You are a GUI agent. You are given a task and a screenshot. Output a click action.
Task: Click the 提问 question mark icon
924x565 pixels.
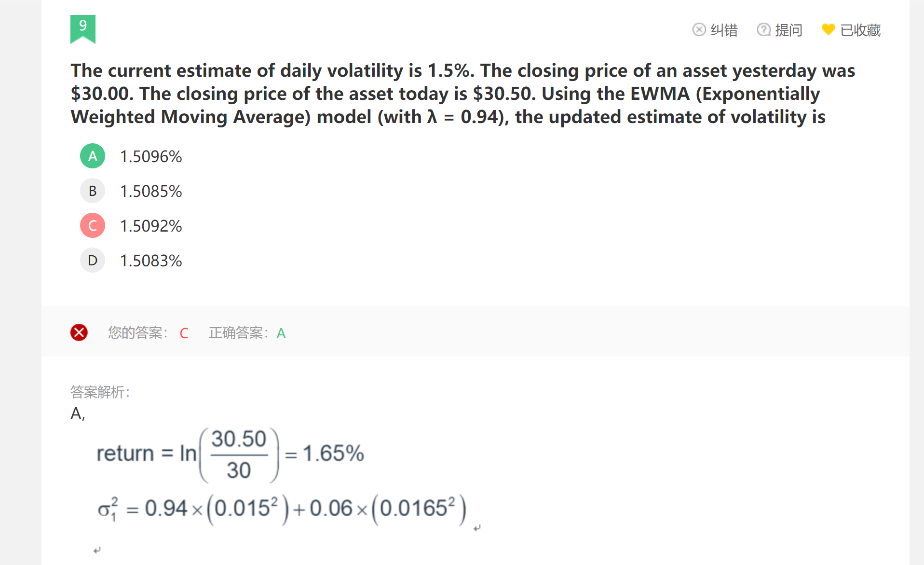tap(763, 30)
